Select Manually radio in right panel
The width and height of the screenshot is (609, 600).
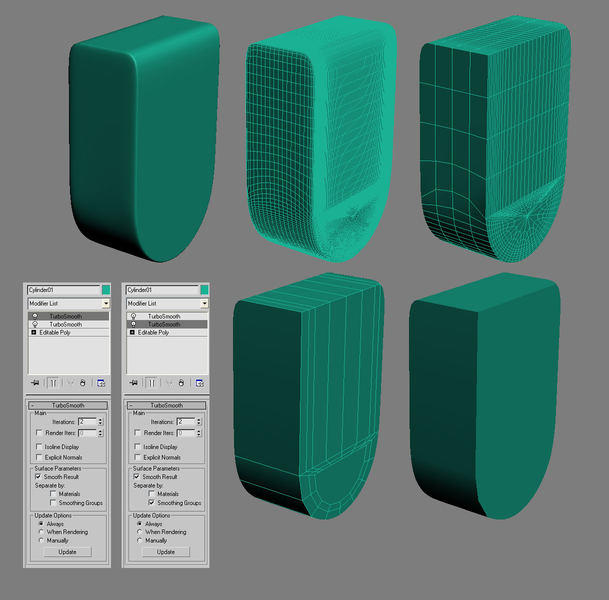pos(139,540)
